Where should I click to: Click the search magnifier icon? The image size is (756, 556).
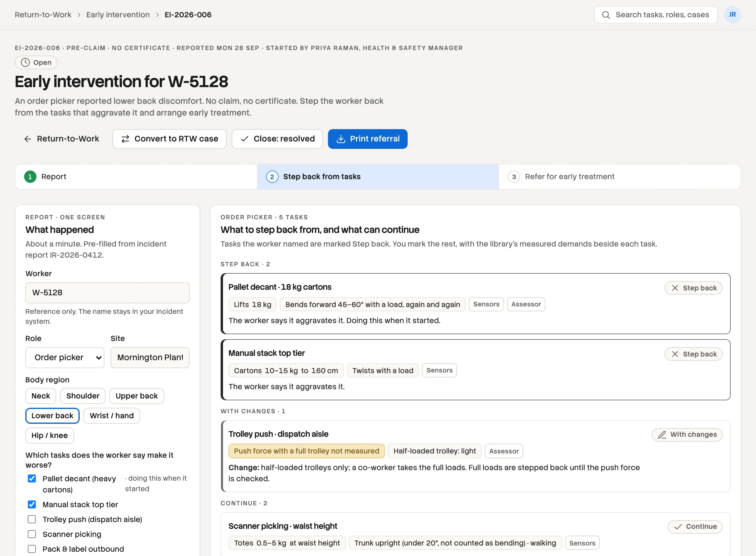point(606,15)
